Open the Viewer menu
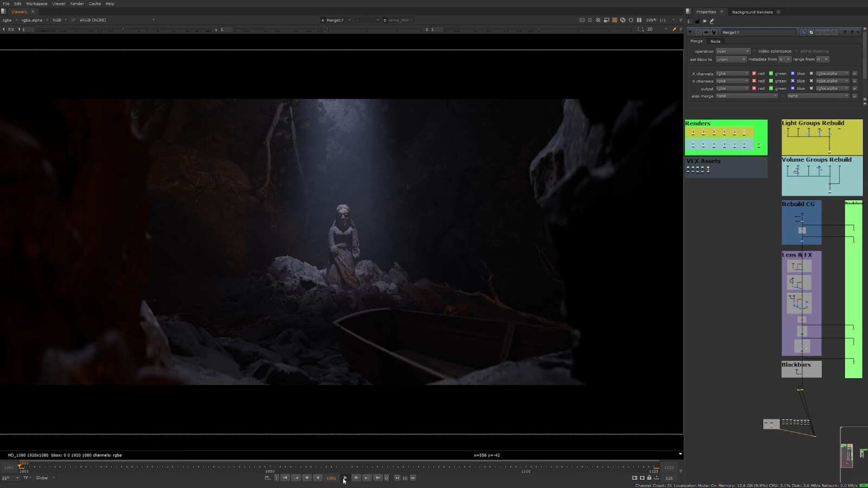 [x=59, y=4]
